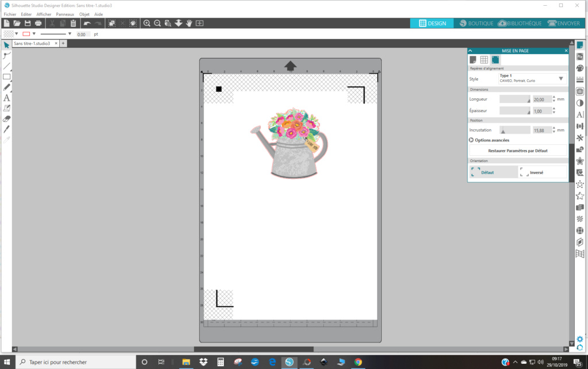This screenshot has width=588, height=369.
Task: Open the Grid settings tab in the panel
Action: (484, 60)
